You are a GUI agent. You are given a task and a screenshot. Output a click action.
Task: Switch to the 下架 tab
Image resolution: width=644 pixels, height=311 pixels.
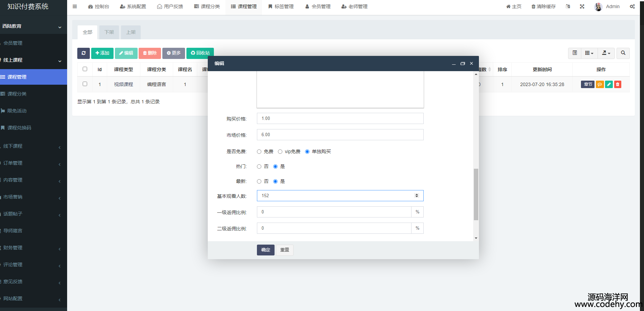tap(109, 32)
